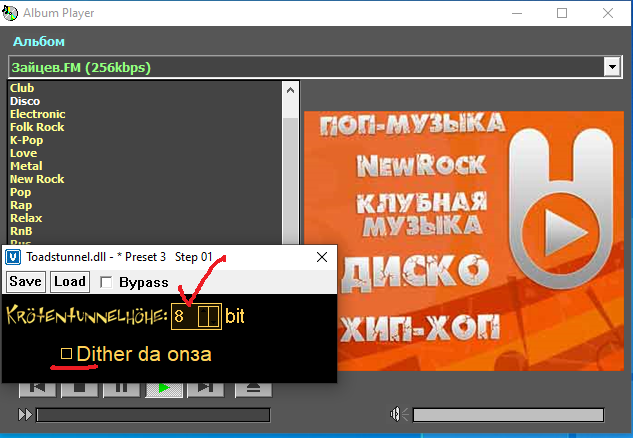Select Club in the genre list
The image size is (633, 438).
click(x=22, y=88)
